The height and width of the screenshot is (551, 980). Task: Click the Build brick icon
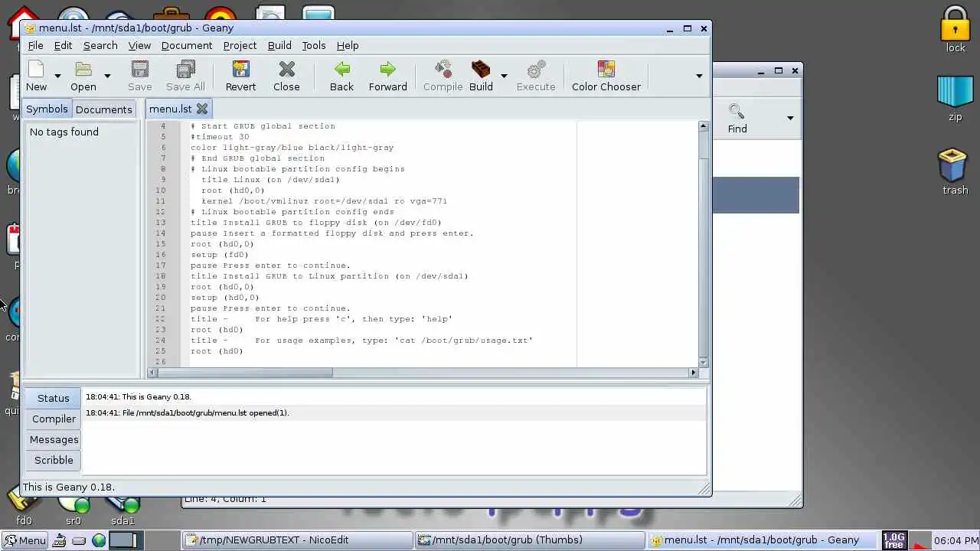[x=481, y=70]
